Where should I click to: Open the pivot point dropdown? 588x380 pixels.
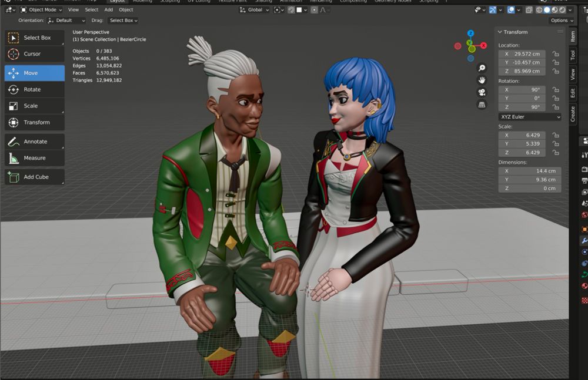pos(279,10)
